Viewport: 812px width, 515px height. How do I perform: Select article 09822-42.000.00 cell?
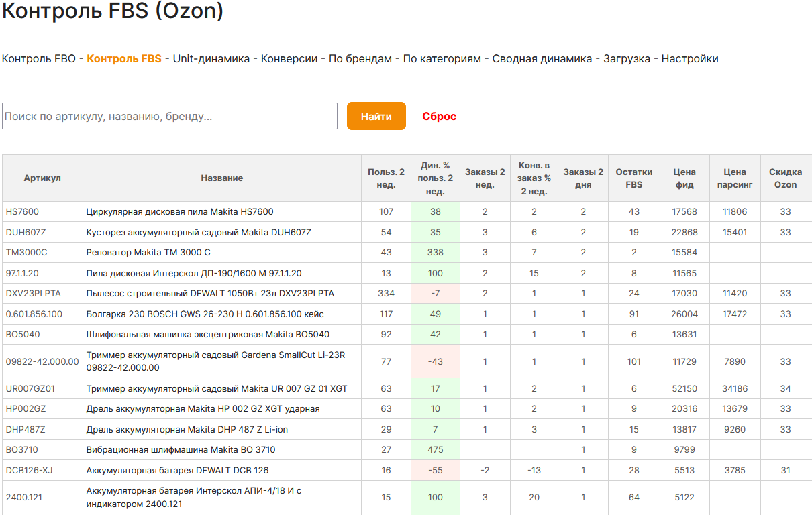click(42, 362)
